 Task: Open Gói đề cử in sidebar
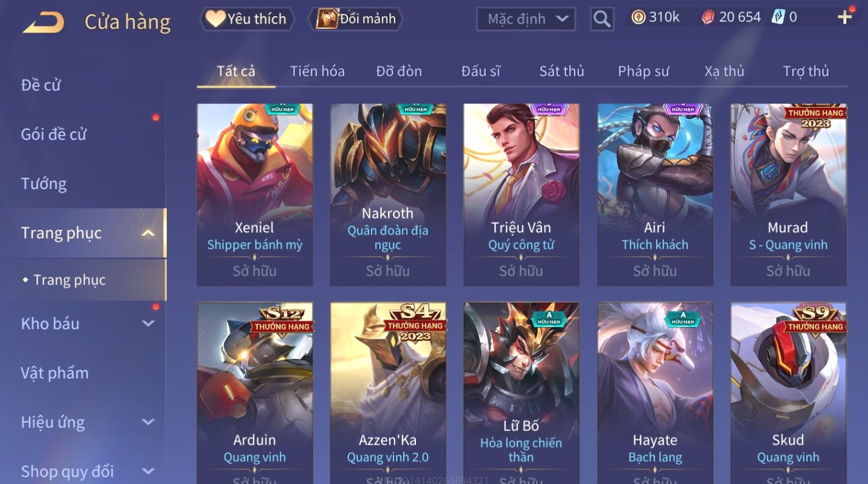pos(53,135)
